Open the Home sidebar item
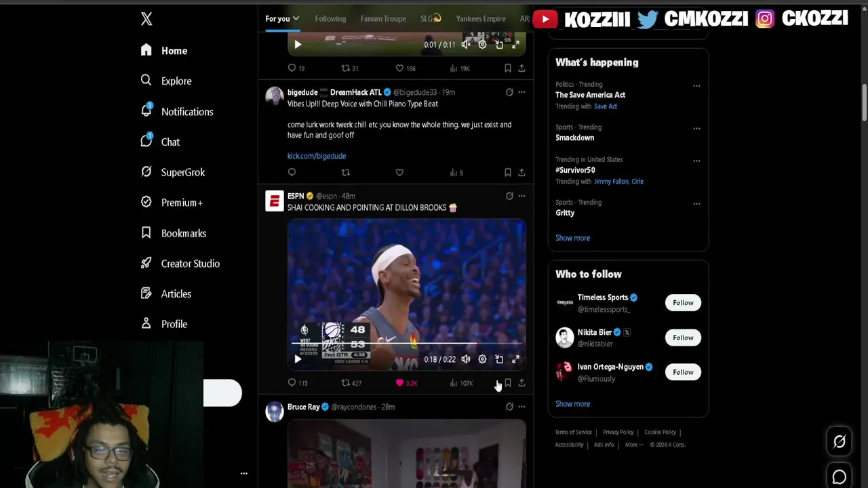This screenshot has width=868, height=488. click(x=164, y=51)
